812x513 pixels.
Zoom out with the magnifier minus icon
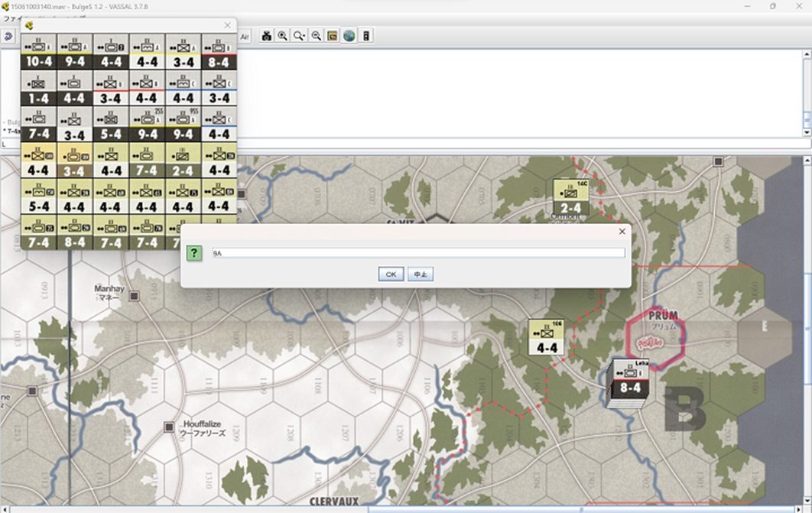(x=316, y=36)
